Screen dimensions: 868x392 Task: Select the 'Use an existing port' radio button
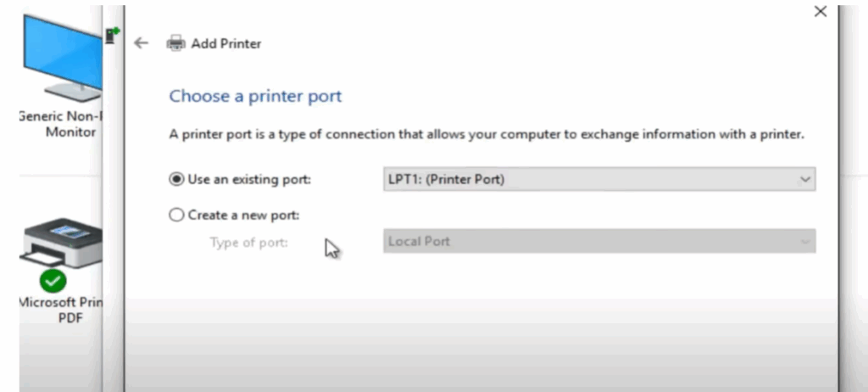176,179
